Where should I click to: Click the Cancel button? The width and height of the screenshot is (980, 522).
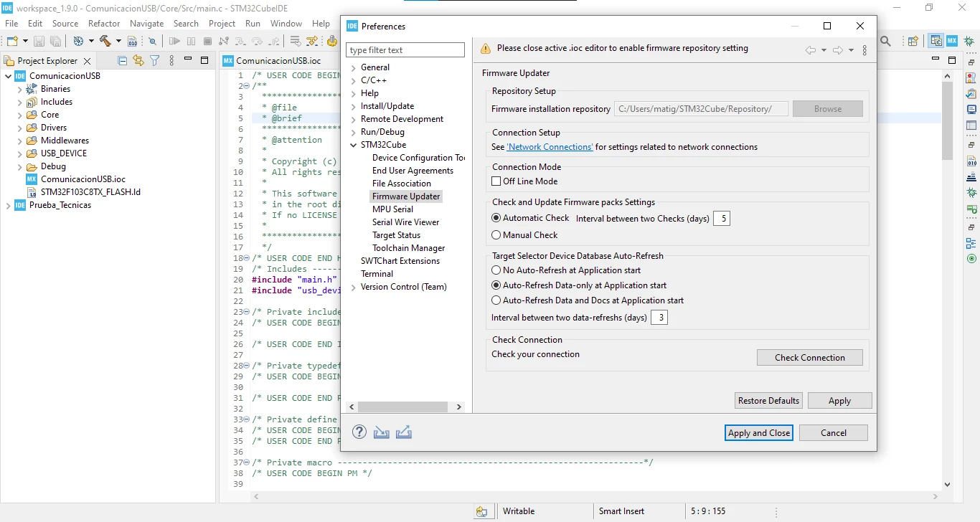834,433
